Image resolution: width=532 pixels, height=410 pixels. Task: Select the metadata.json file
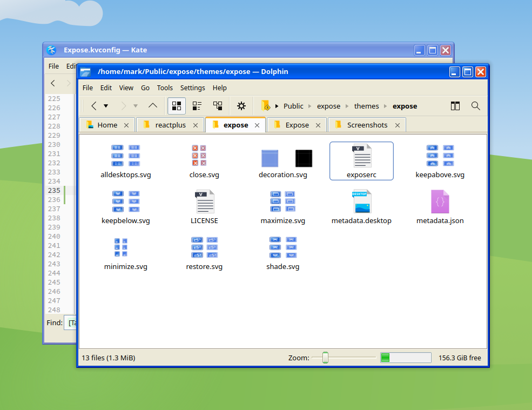point(440,207)
